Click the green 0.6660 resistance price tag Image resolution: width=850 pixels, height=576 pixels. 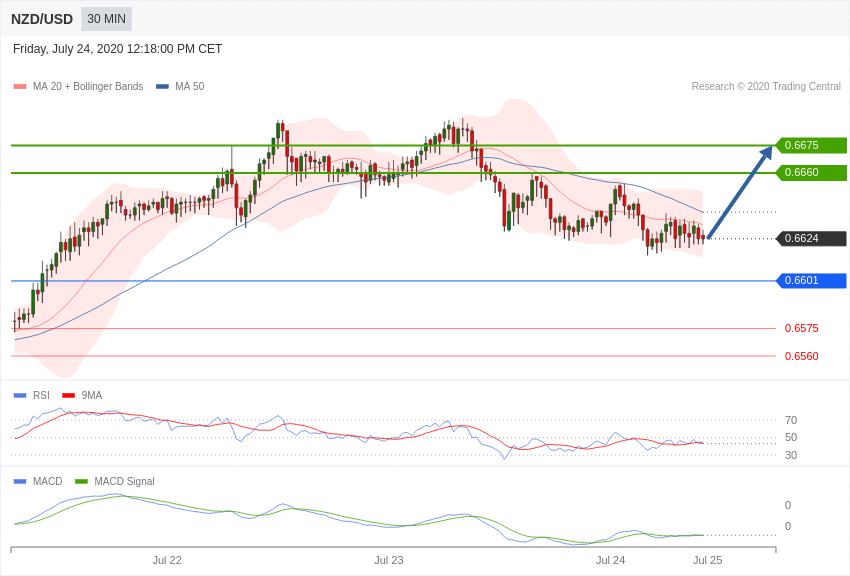(x=812, y=172)
